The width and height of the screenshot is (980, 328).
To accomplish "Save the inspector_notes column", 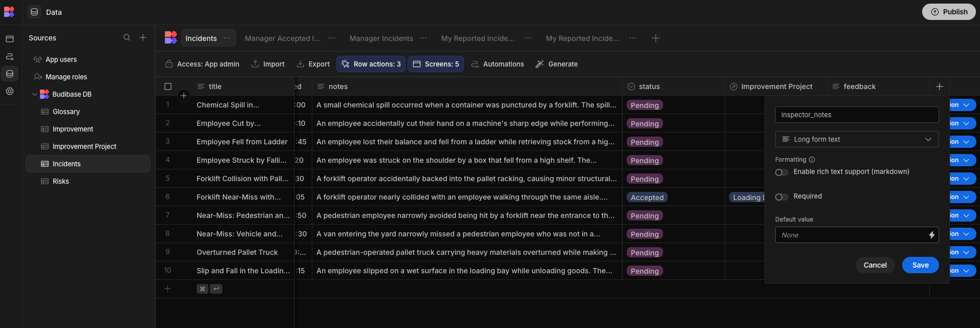I will 920,265.
